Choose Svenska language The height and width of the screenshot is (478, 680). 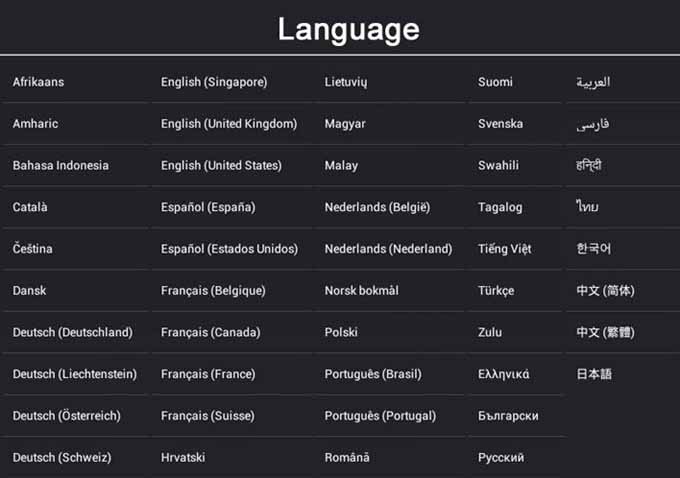tap(500, 124)
